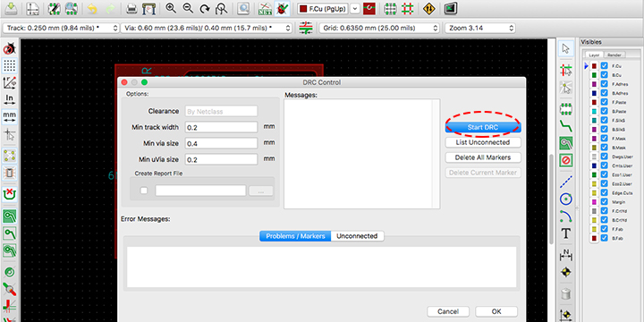The width and height of the screenshot is (644, 322).
Task: Select the add footprint tool
Action: (566, 109)
